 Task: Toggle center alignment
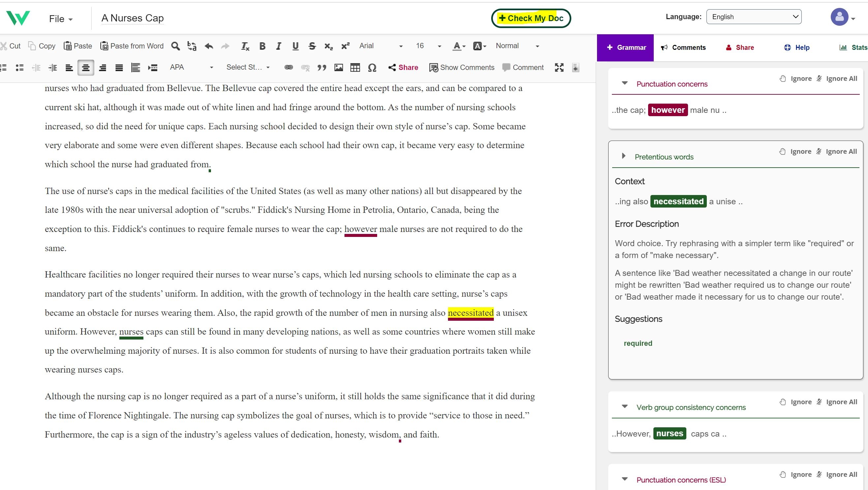coord(86,68)
